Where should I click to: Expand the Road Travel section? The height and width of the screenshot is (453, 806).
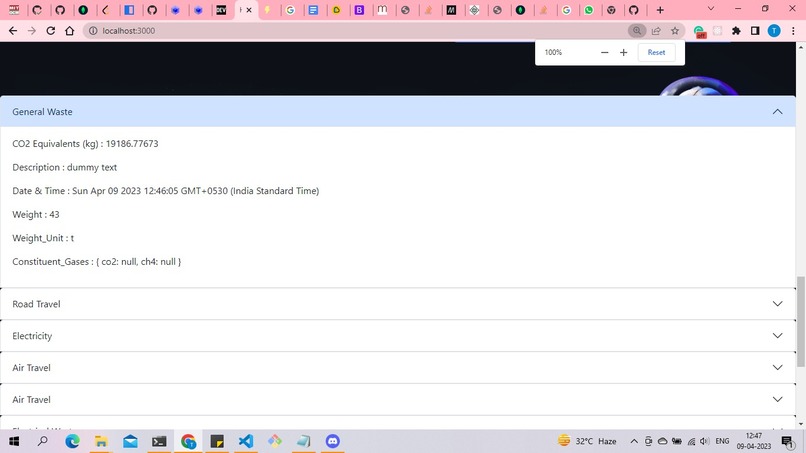pos(398,304)
